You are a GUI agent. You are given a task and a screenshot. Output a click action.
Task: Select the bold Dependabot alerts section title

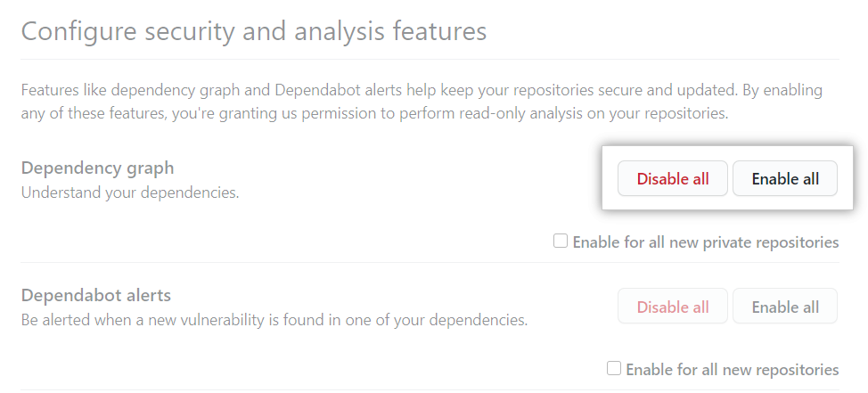96,295
